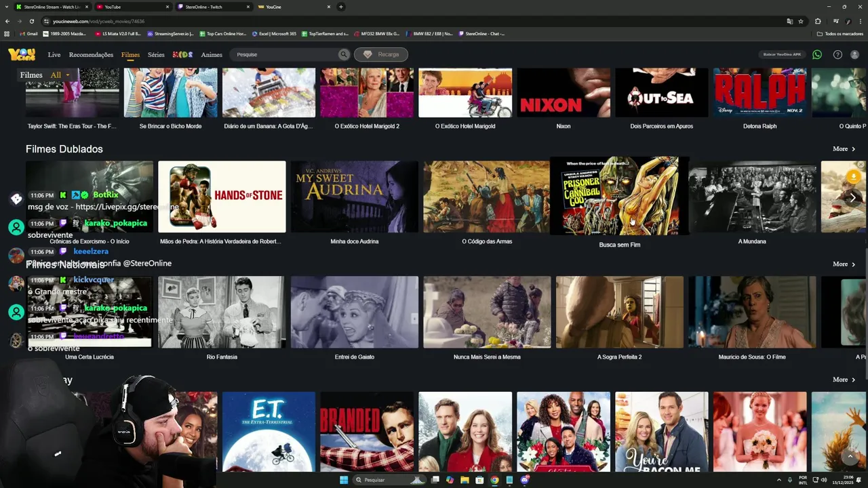Click the search magnifier button

(344, 54)
